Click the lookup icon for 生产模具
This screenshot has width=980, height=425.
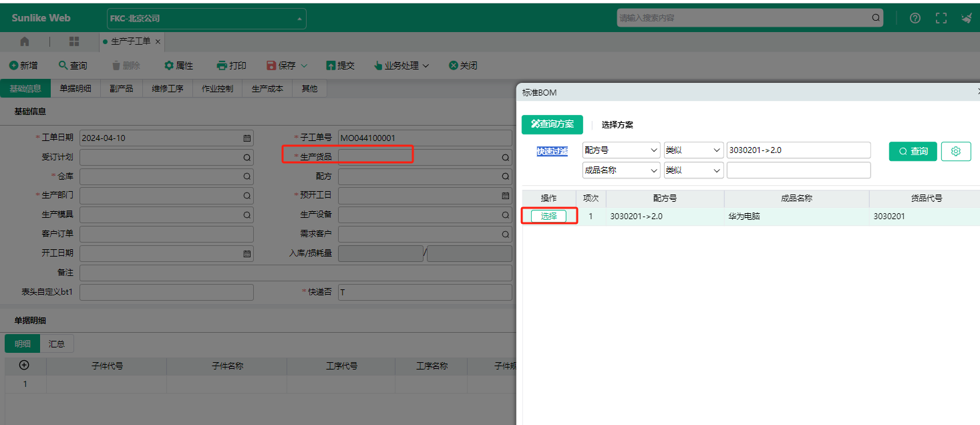247,215
